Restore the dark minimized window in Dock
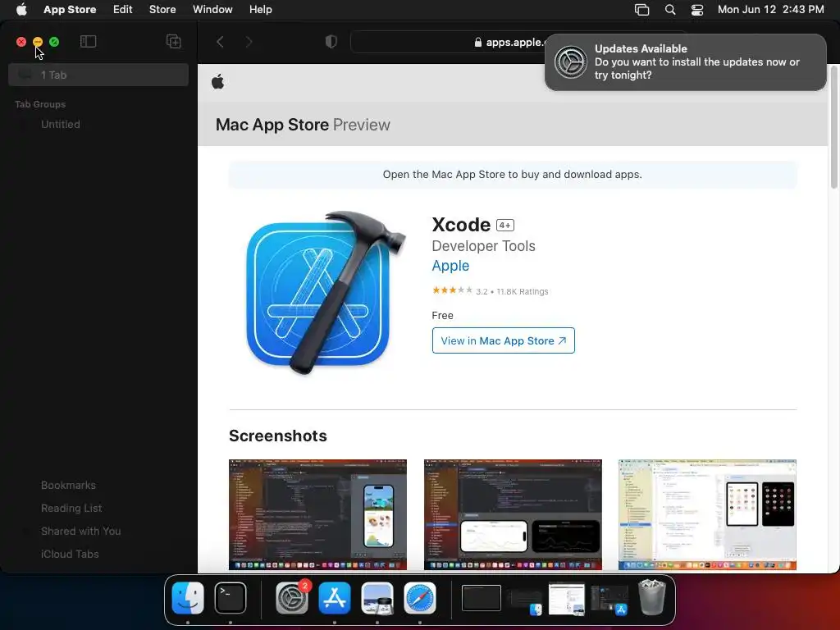Viewport: 840px width, 630px height. coord(481,598)
